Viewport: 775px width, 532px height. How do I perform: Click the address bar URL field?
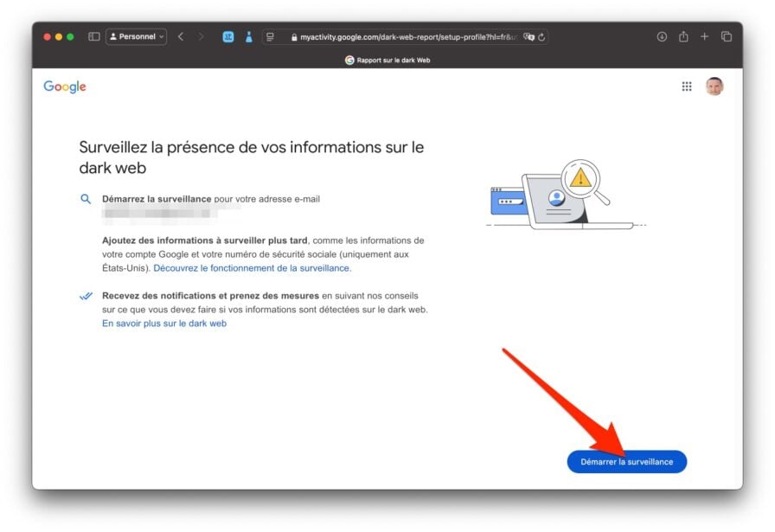(x=407, y=37)
